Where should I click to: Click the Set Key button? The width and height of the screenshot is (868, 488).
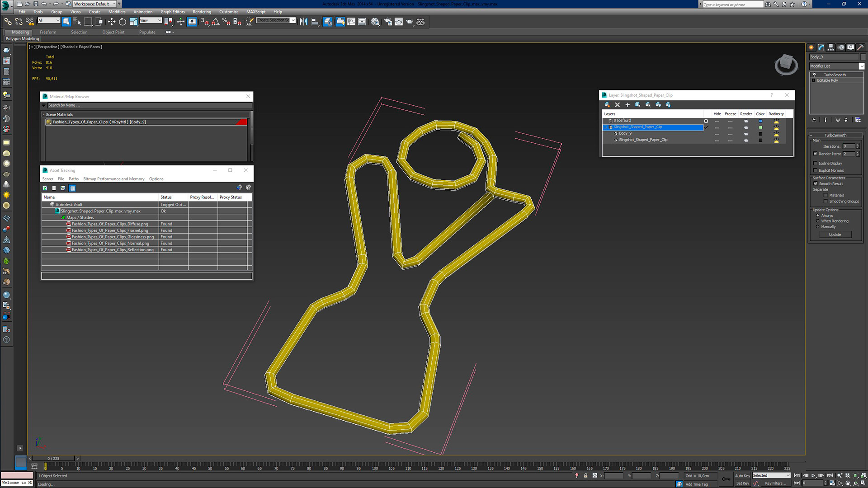coord(742,483)
